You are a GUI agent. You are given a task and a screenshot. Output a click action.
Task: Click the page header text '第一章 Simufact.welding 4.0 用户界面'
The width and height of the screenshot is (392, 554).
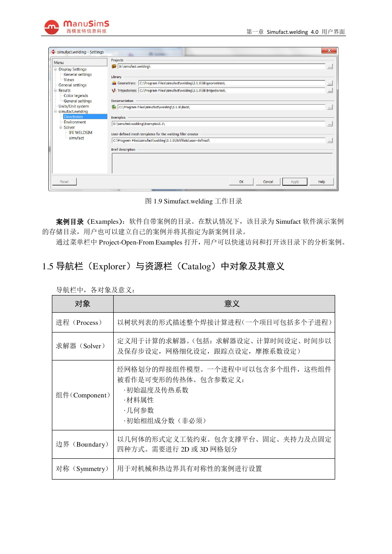pos(296,32)
